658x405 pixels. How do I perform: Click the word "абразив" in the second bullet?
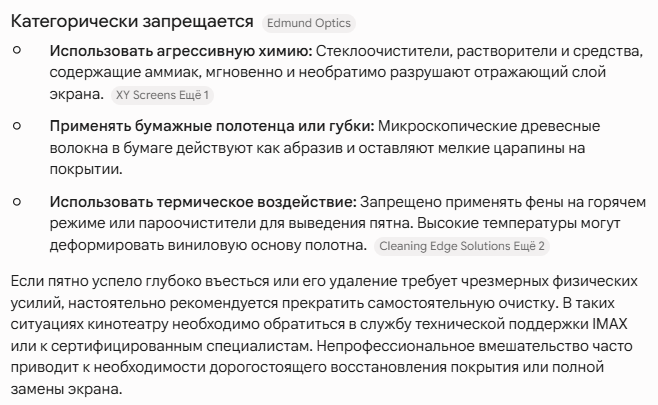coord(313,148)
